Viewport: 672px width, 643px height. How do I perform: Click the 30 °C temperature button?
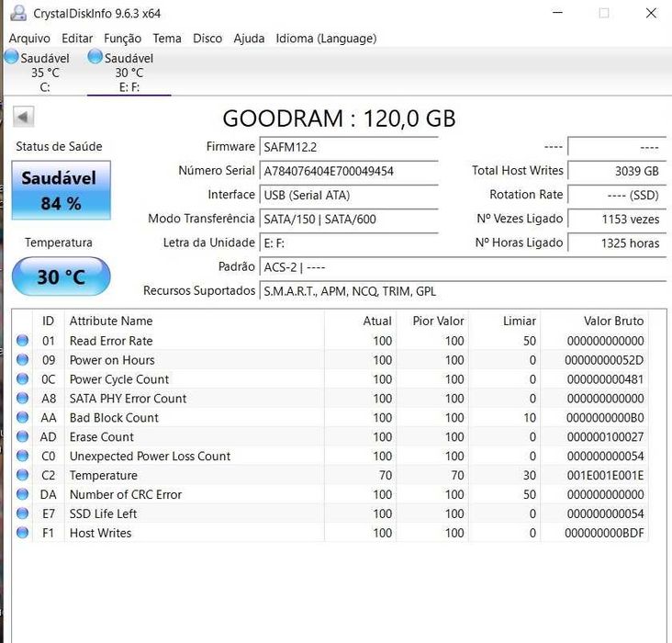(x=61, y=276)
